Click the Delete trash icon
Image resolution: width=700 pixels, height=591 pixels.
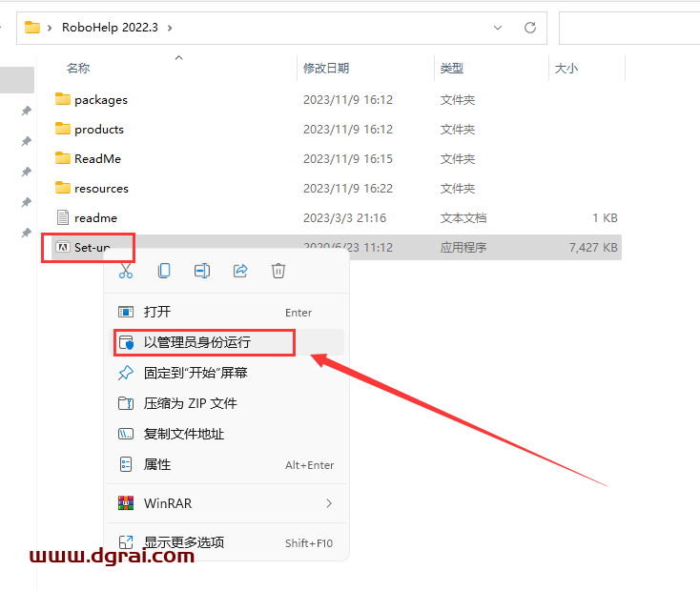tap(278, 271)
